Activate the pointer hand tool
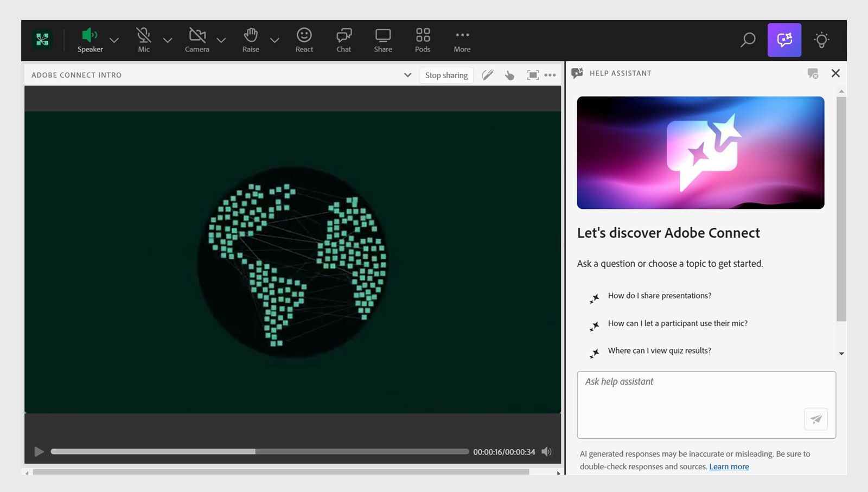 (x=509, y=75)
